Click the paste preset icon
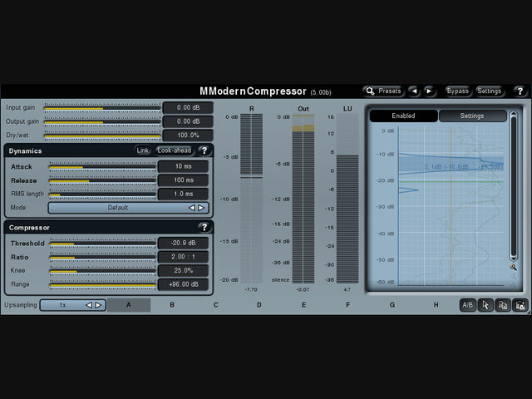The width and height of the screenshot is (532, 399). 520,305
